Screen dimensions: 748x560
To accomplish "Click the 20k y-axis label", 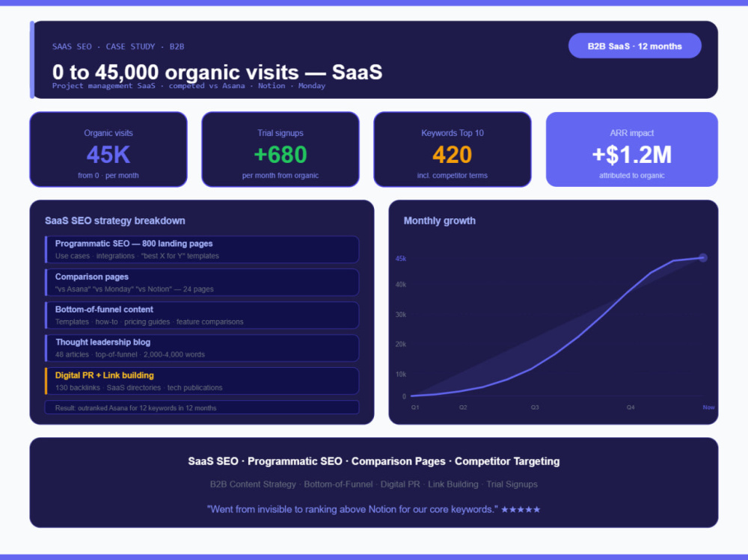I will click(401, 345).
